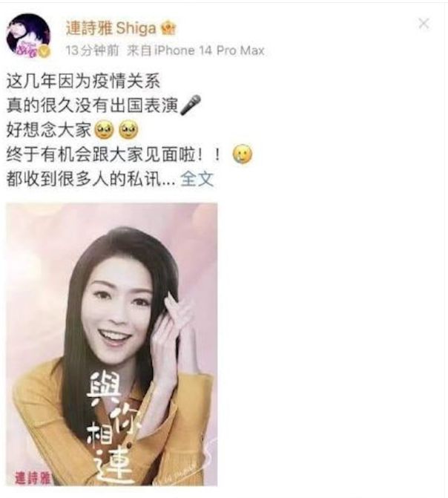
Task: Click the text 真的很久没有出国表演
Action: coord(92,105)
